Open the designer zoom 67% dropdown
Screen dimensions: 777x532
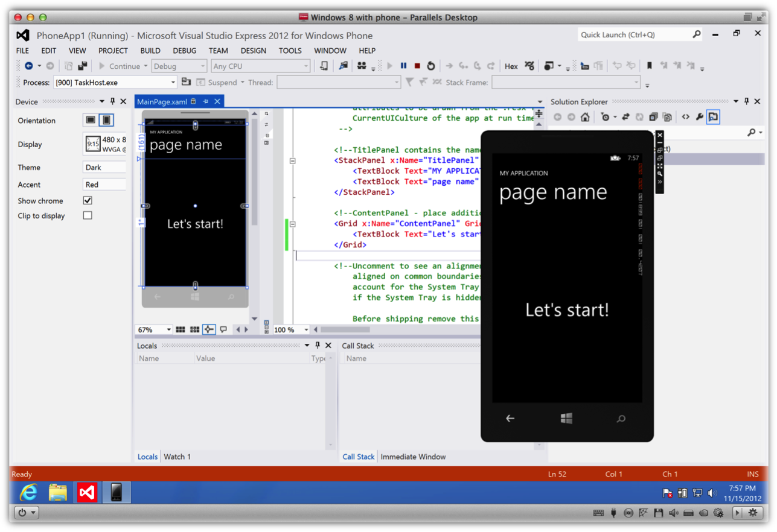(x=155, y=330)
